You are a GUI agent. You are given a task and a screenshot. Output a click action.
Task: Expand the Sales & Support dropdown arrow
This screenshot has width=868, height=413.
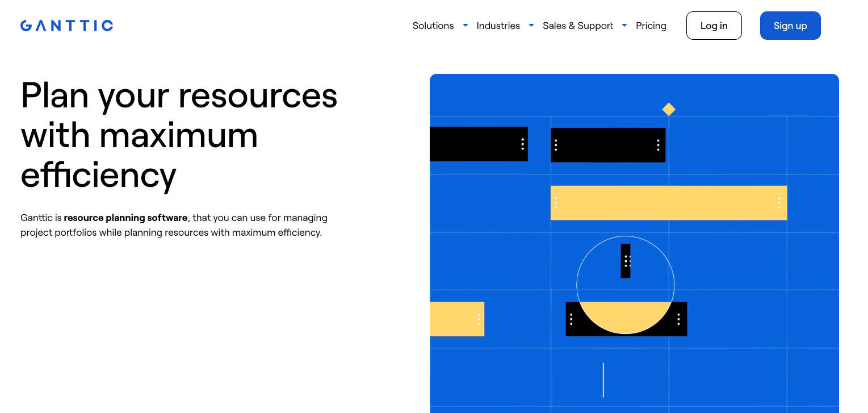click(x=624, y=26)
